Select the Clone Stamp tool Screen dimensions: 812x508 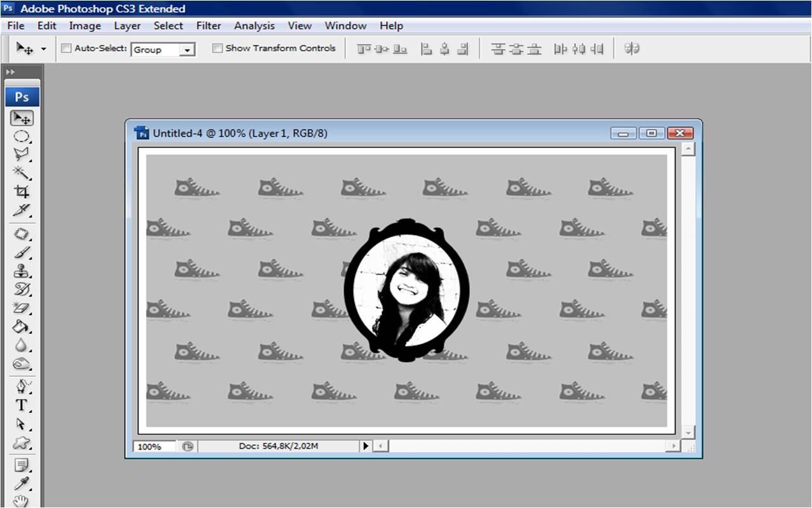point(22,271)
